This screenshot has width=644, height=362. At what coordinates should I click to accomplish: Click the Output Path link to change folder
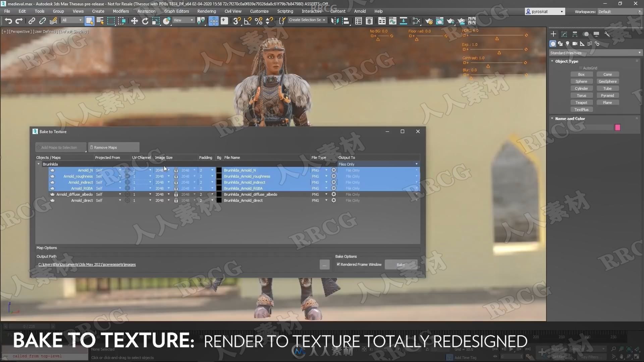[x=87, y=264]
